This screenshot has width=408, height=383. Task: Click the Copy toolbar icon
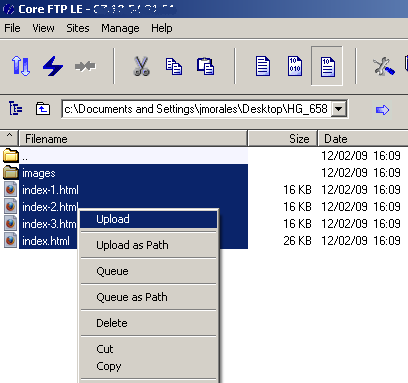tap(174, 66)
